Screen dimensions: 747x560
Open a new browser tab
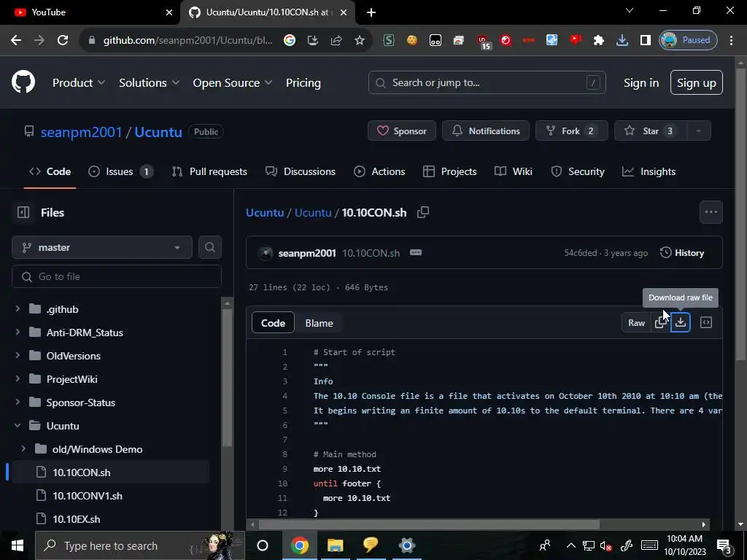click(371, 12)
